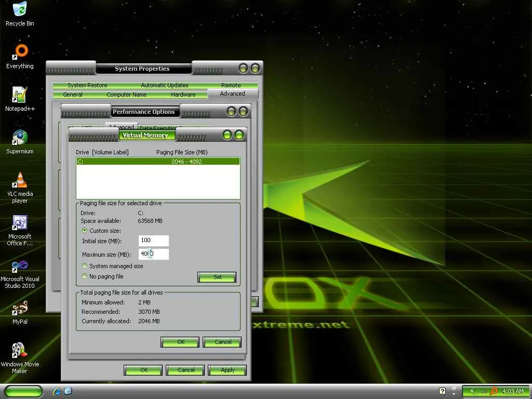Confirm Virtual Memory with its OK button
Viewport: 532px width, 399px height.
coord(180,342)
